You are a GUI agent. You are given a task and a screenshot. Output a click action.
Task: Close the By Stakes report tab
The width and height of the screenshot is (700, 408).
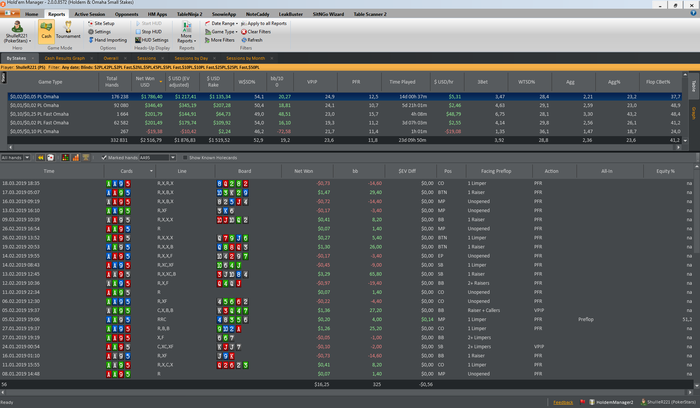point(33,58)
